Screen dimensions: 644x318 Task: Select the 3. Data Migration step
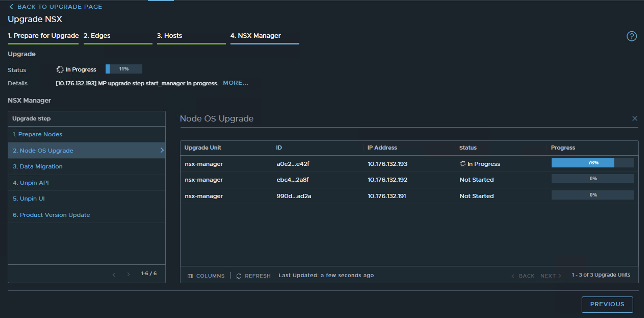(37, 166)
